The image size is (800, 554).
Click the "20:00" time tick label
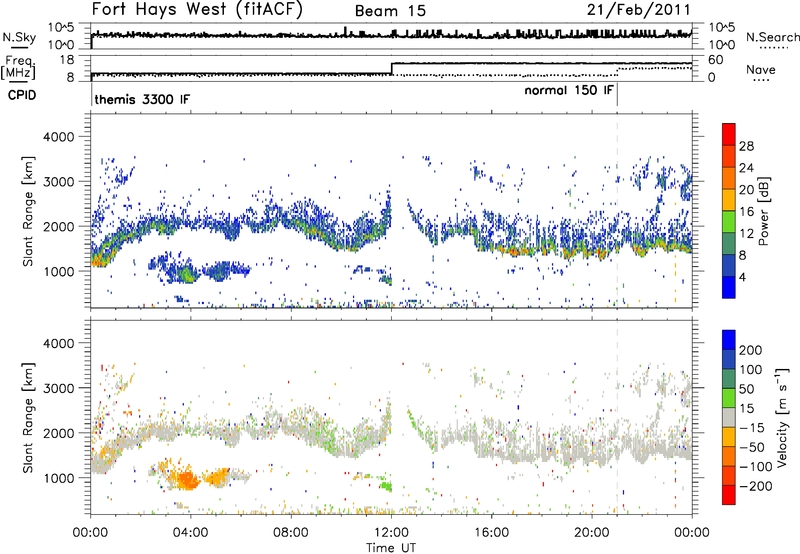592,533
